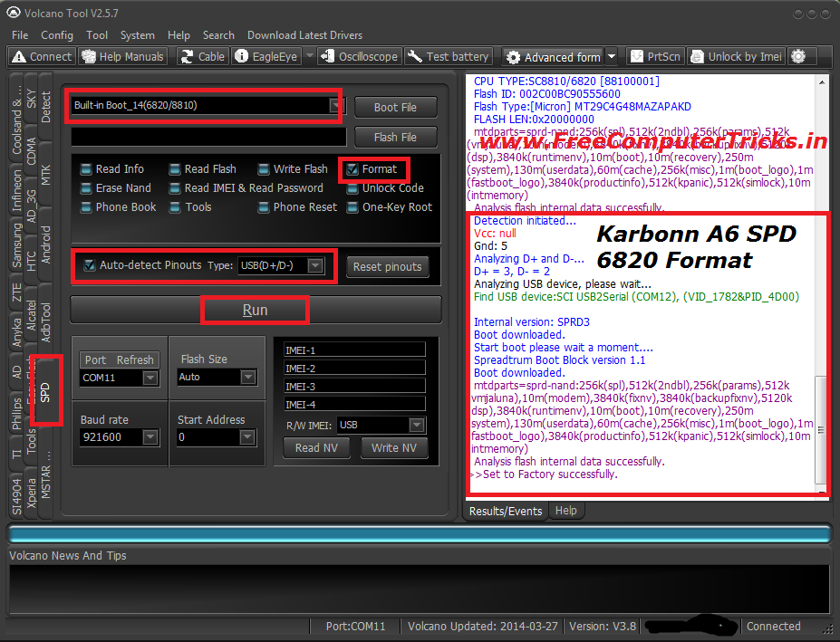Enable the Unlock Code checkbox

click(x=352, y=188)
